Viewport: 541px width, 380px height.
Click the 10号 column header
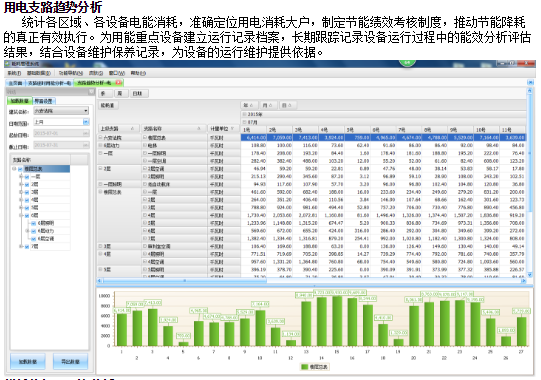click(x=486, y=130)
